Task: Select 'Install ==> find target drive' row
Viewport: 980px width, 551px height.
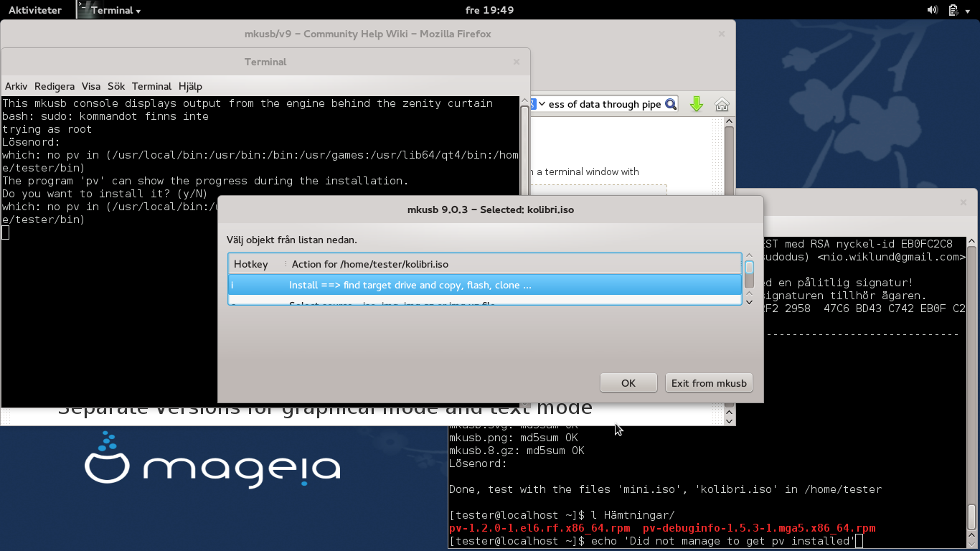Action: point(484,285)
